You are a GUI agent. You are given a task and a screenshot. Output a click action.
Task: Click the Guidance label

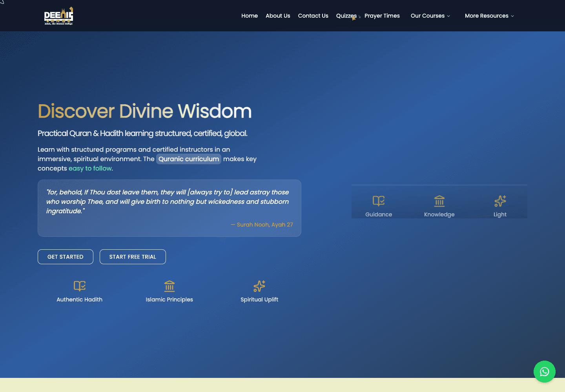(x=379, y=214)
